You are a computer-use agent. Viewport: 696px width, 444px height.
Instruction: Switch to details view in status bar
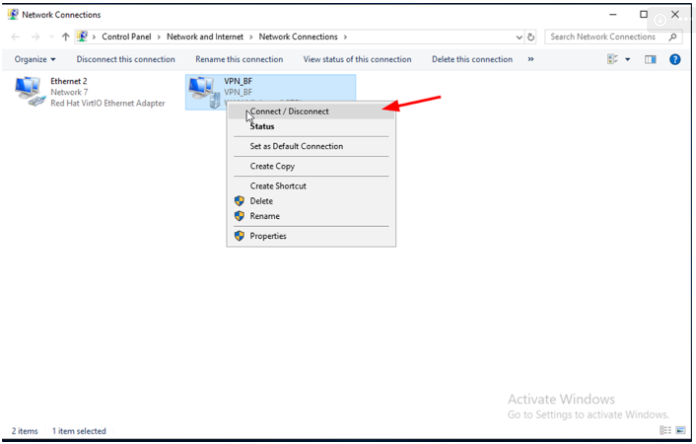[x=665, y=430]
